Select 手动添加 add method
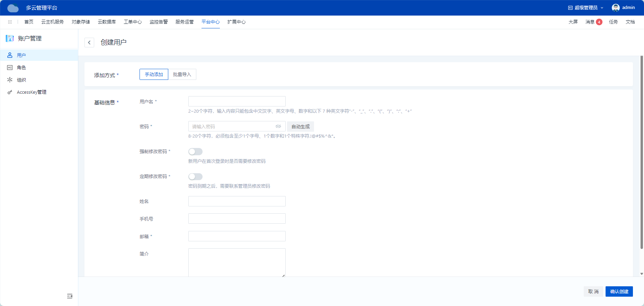 point(154,74)
